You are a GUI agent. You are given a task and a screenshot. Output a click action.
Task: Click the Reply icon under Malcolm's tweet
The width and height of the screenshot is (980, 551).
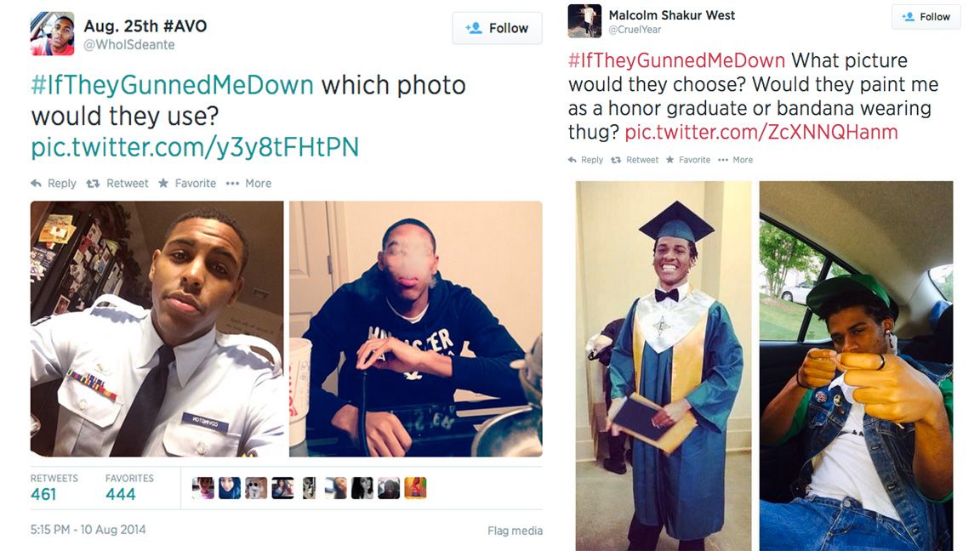click(x=572, y=160)
